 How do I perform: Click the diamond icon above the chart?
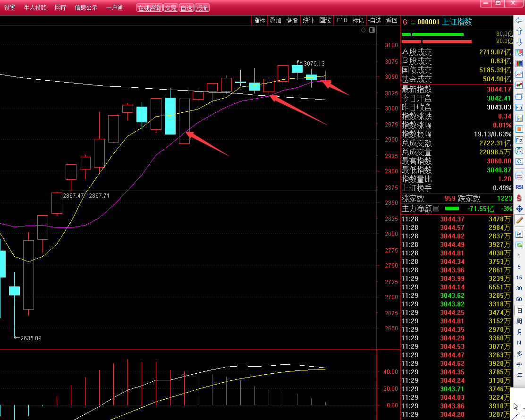coord(363,30)
